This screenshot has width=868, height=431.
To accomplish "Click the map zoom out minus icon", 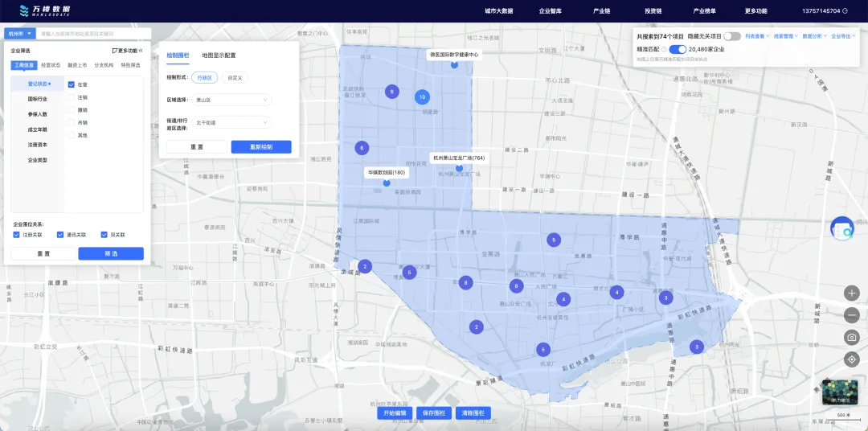I will (x=851, y=315).
